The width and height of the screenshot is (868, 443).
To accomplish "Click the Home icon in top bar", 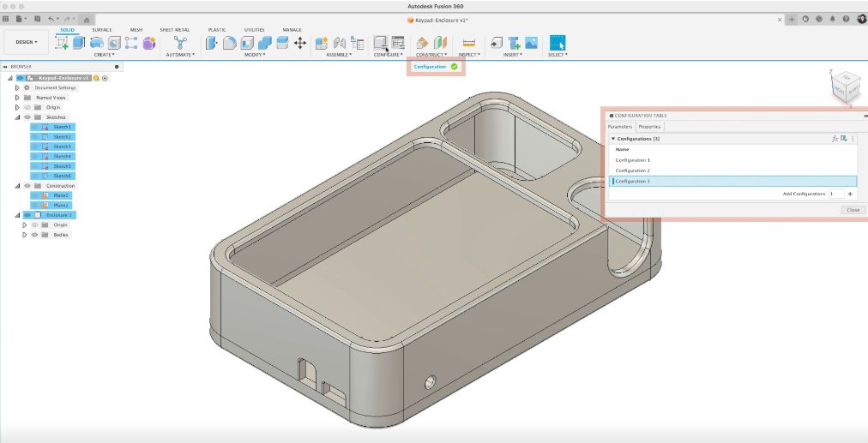I will [x=87, y=19].
